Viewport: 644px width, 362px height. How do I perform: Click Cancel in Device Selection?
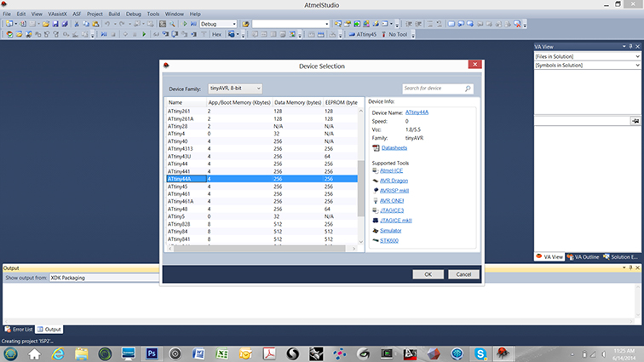tap(463, 274)
